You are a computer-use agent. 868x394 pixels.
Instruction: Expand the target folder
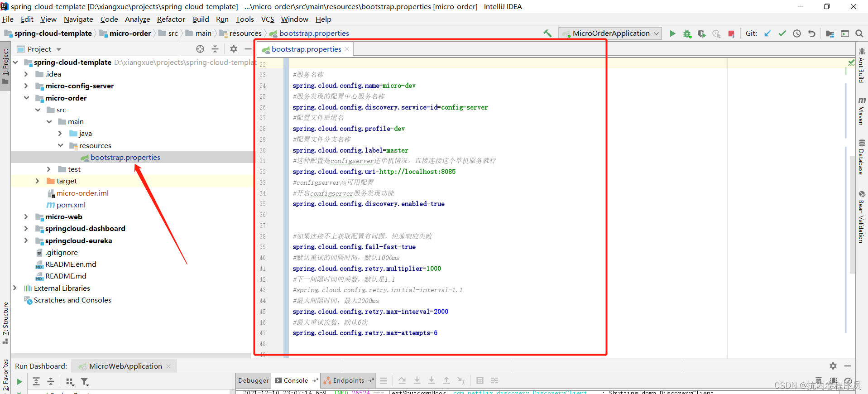tap(38, 181)
